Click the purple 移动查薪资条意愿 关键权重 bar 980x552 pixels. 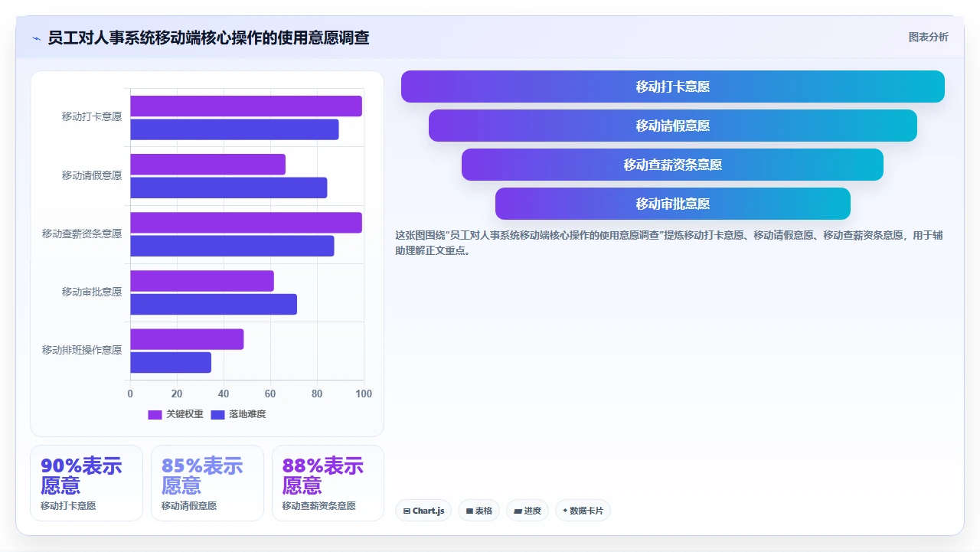246,223
